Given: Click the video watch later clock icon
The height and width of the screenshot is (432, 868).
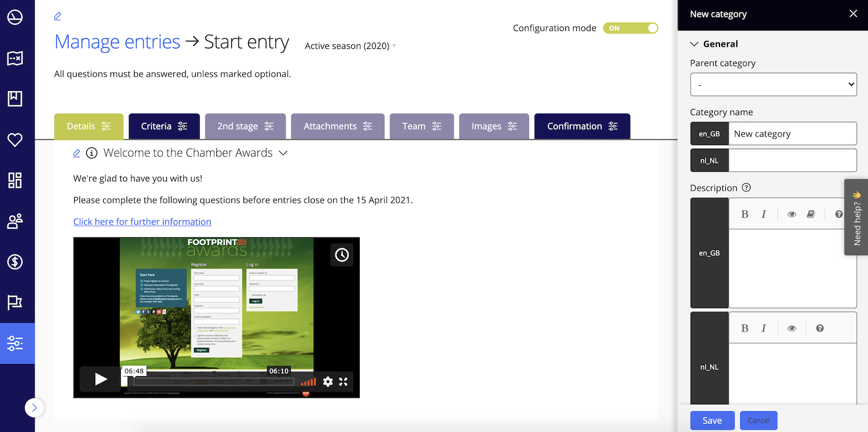Looking at the screenshot, I should point(342,255).
